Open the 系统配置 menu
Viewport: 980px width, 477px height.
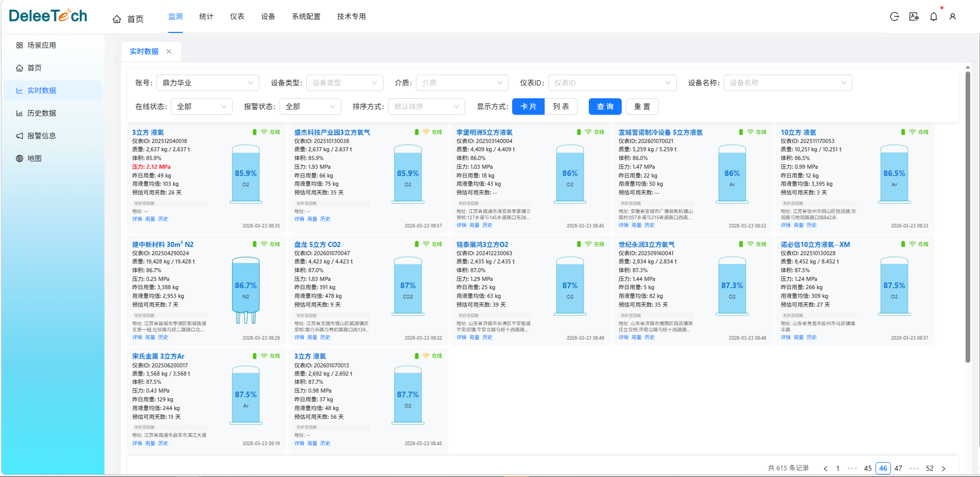pos(306,16)
